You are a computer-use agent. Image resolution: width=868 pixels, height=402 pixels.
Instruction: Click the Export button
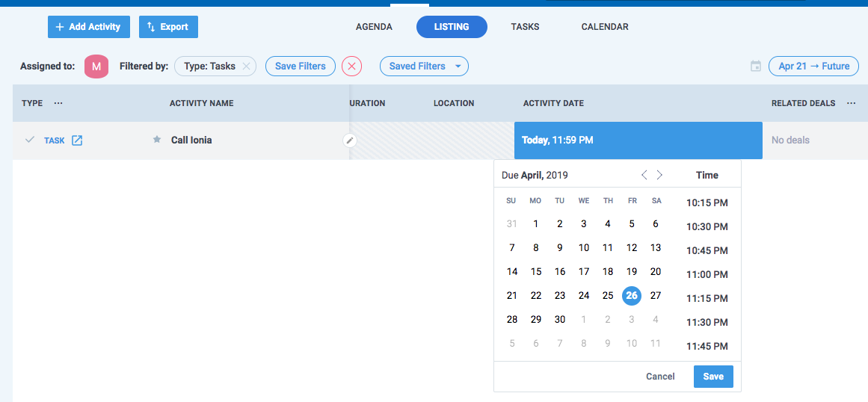168,27
